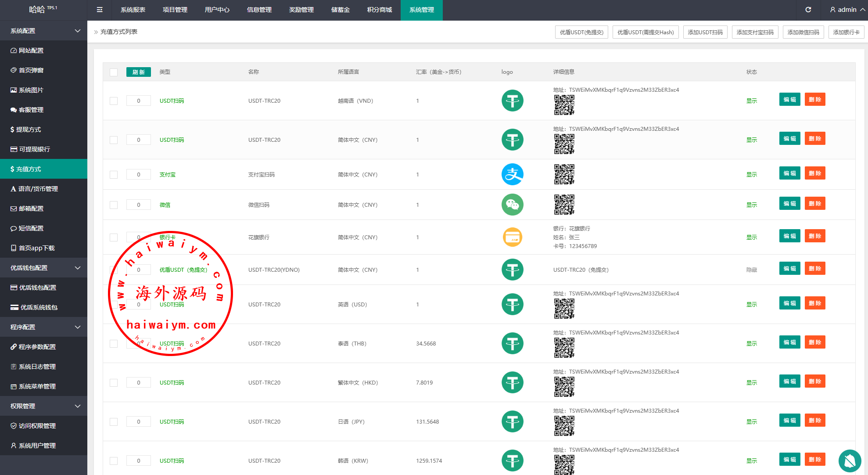Image resolution: width=868 pixels, height=475 pixels.
Task: Tick the checkbox for 微信 row
Action: click(x=114, y=205)
